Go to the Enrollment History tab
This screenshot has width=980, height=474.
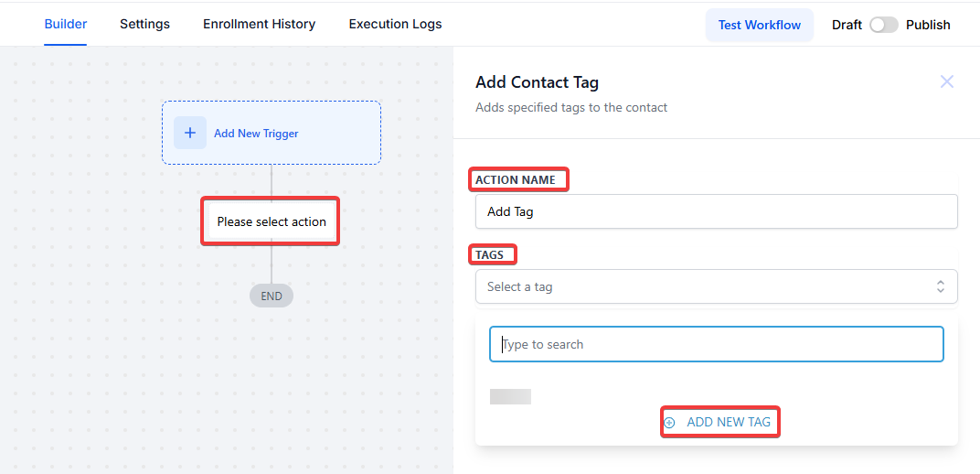pos(259,25)
